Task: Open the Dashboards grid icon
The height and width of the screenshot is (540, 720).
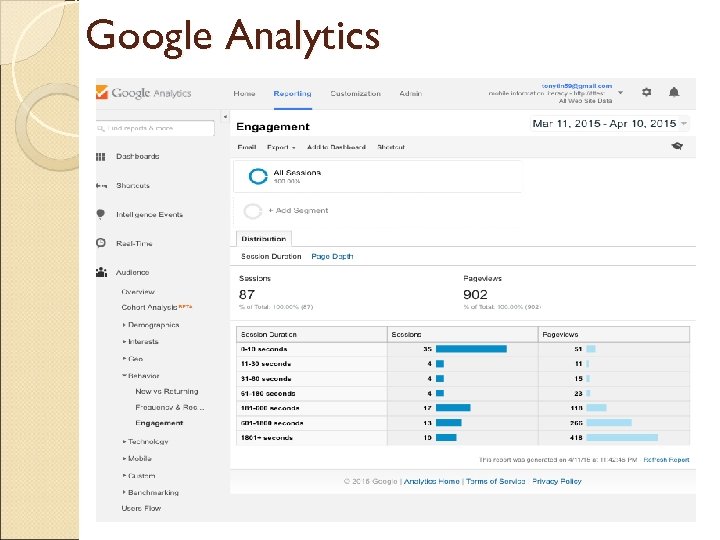Action: (x=101, y=156)
